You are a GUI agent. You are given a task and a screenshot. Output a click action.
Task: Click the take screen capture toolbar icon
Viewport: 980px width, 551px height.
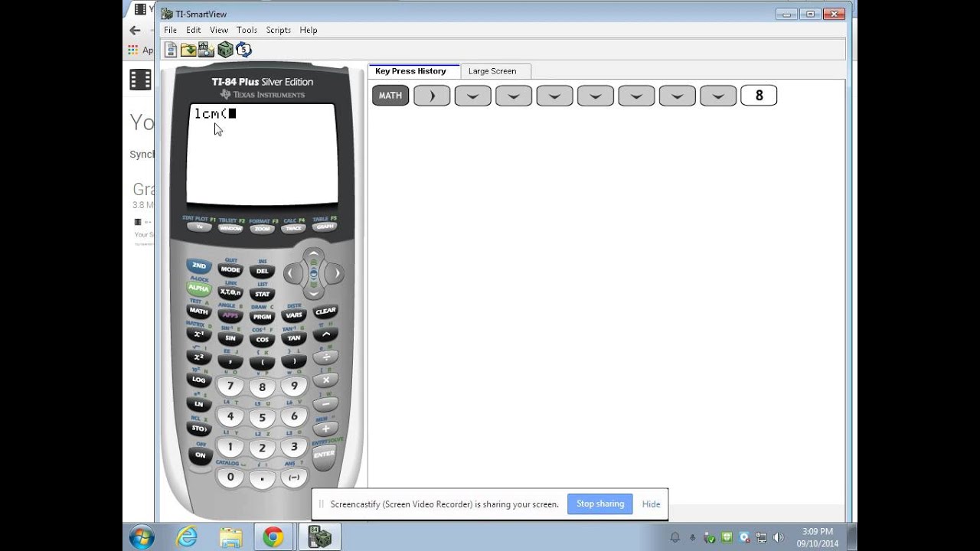206,50
